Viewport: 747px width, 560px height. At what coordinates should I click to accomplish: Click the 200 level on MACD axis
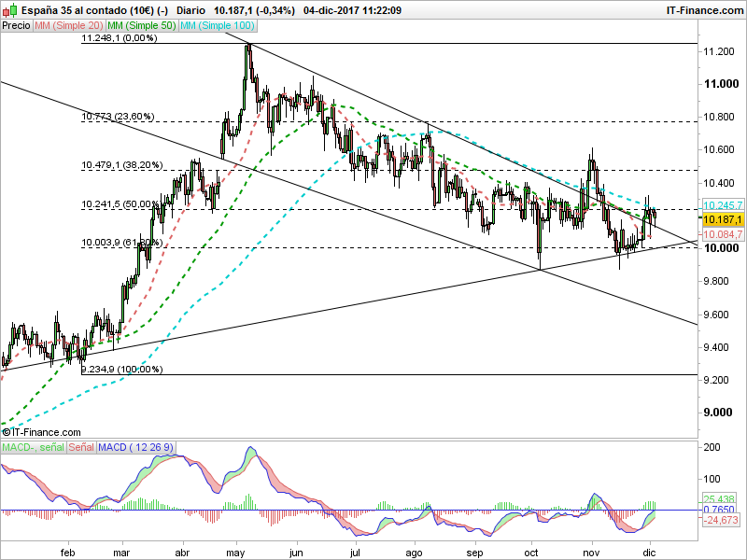point(712,447)
